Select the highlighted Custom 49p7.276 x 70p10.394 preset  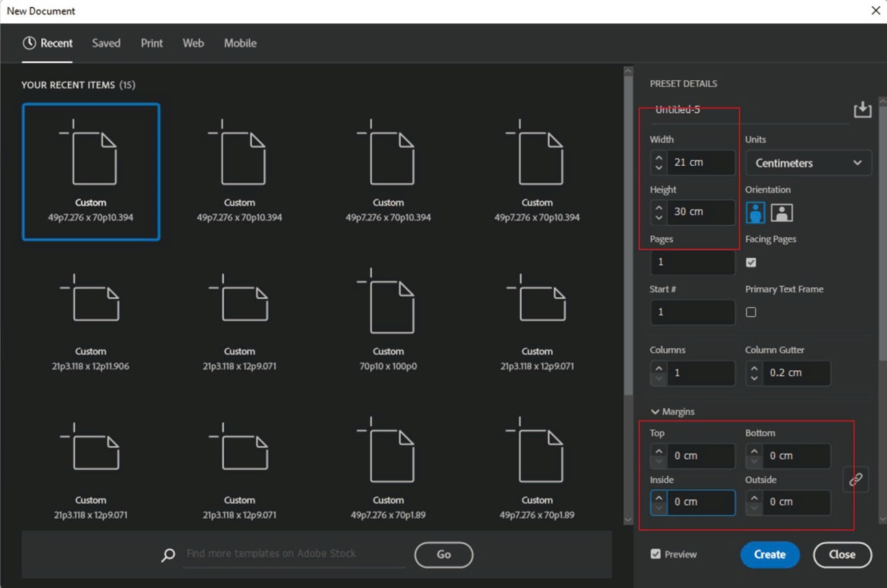pyautogui.click(x=91, y=172)
